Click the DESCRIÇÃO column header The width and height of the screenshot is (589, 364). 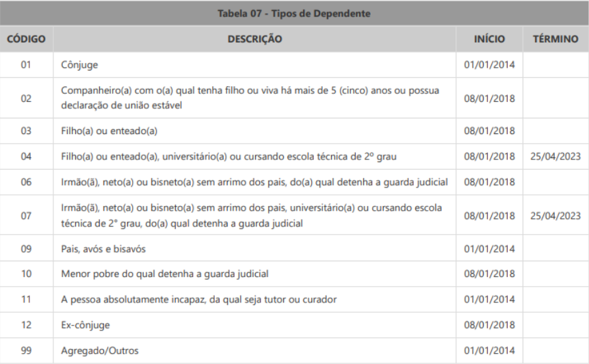click(x=254, y=39)
